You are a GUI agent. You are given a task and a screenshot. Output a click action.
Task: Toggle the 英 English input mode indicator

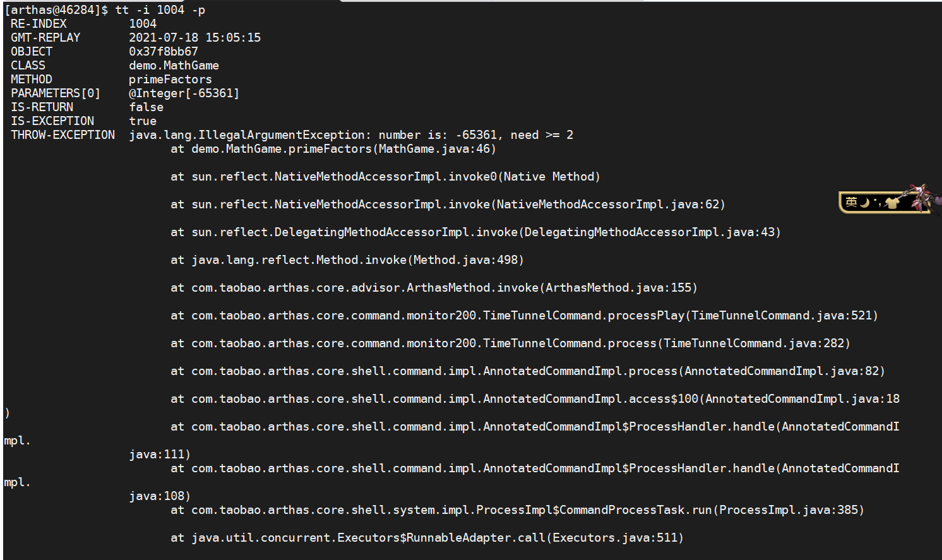coord(851,202)
